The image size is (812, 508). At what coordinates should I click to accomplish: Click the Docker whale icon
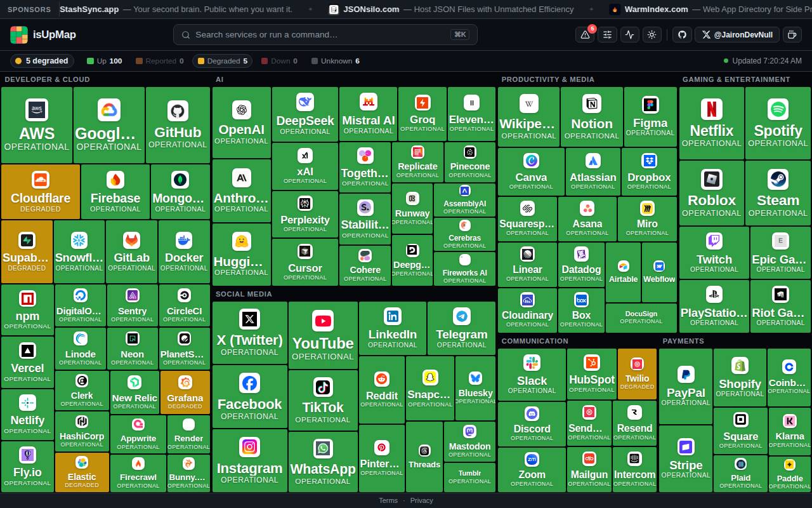click(x=184, y=240)
